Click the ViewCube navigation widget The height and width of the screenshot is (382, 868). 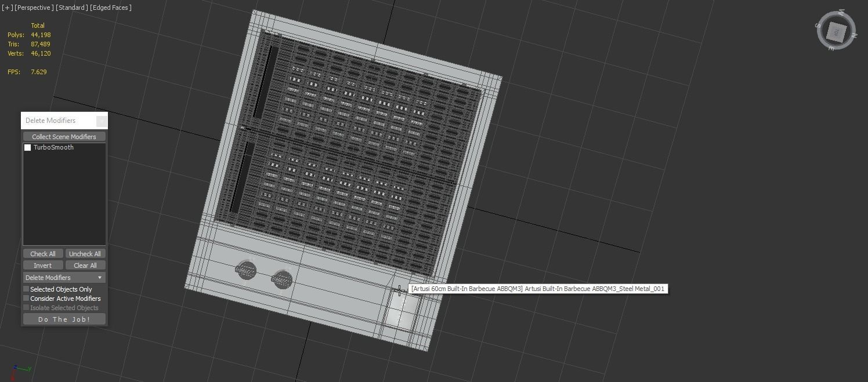tap(836, 31)
